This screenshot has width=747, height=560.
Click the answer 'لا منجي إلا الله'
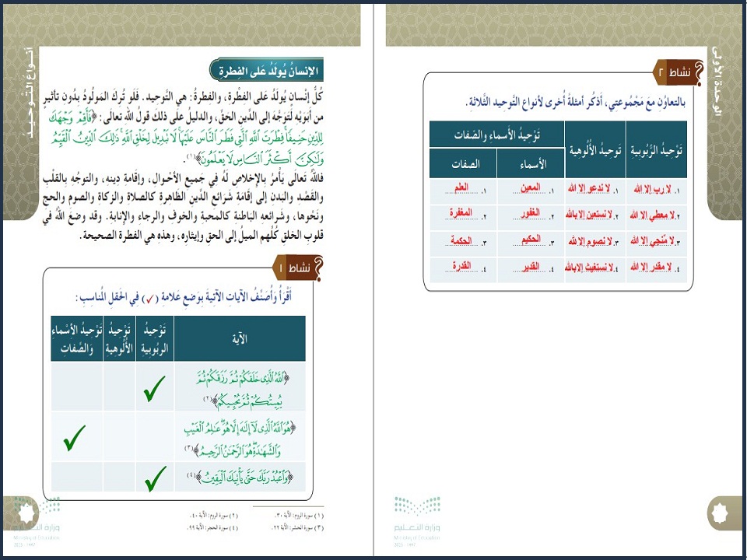click(x=652, y=241)
